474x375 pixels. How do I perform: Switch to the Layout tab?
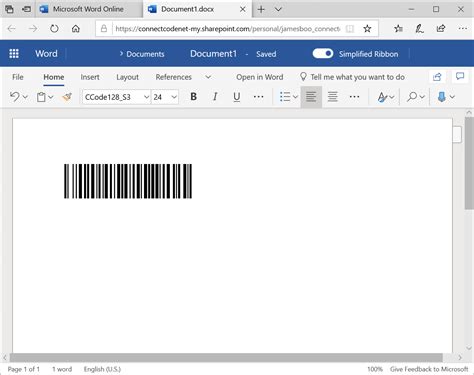(127, 77)
